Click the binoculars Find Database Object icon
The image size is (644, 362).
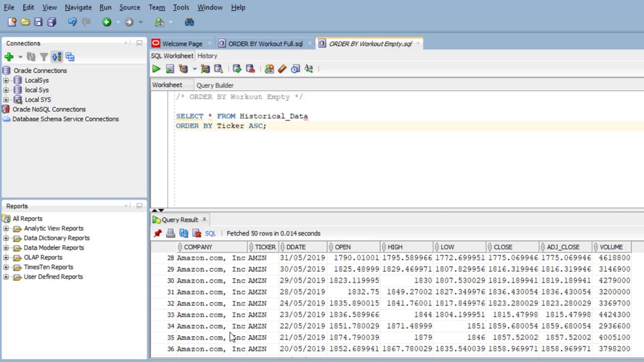click(189, 22)
